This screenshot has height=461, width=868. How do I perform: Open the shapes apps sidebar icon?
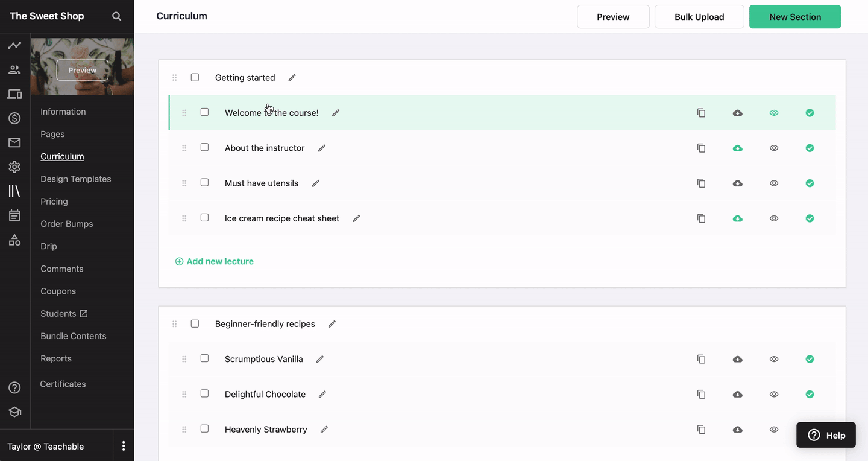click(14, 240)
